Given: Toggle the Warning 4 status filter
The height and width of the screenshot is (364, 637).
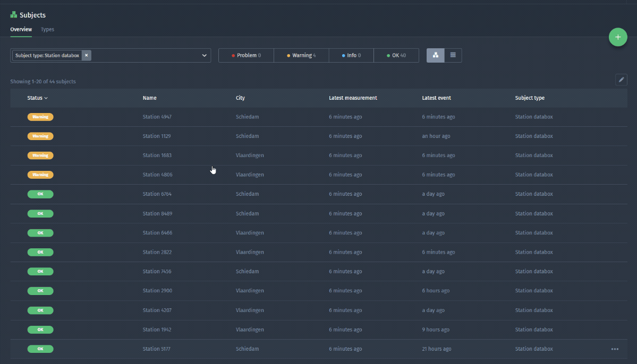Looking at the screenshot, I should pos(301,55).
